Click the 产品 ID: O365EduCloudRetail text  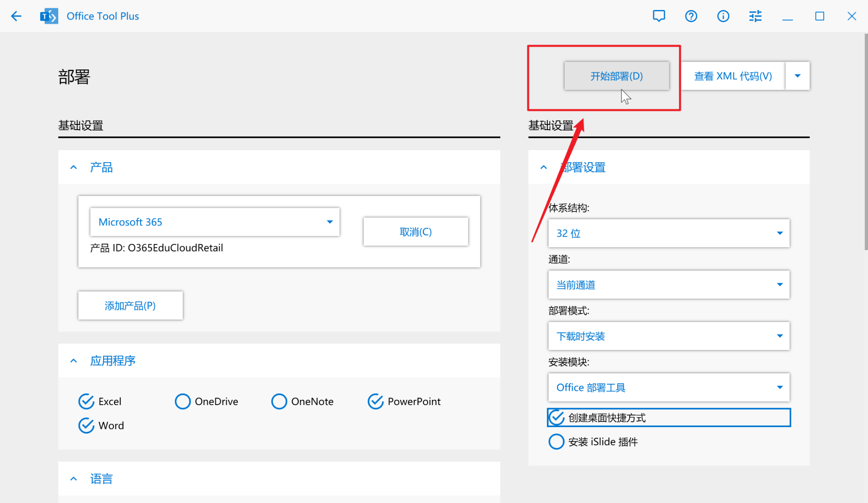[157, 248]
